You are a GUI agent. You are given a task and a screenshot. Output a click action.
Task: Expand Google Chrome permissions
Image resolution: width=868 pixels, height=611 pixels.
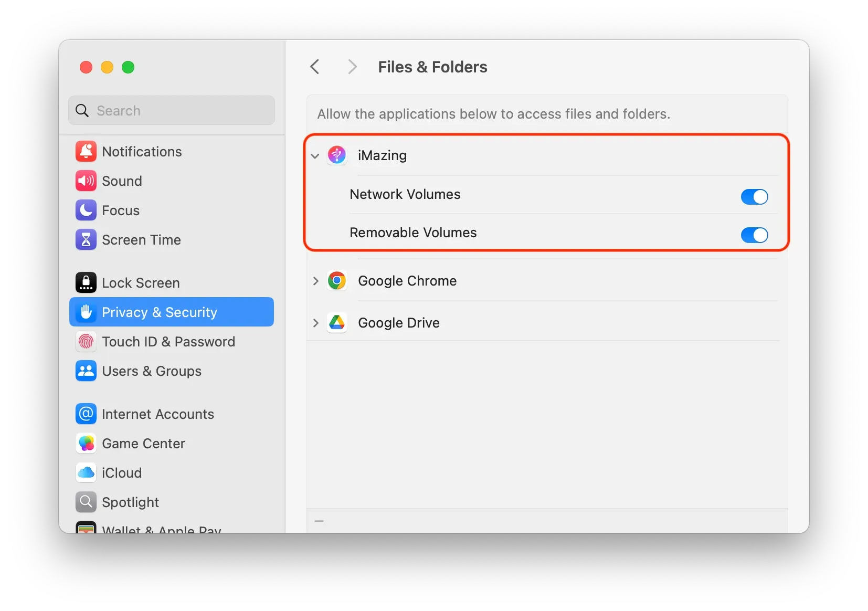(x=315, y=281)
